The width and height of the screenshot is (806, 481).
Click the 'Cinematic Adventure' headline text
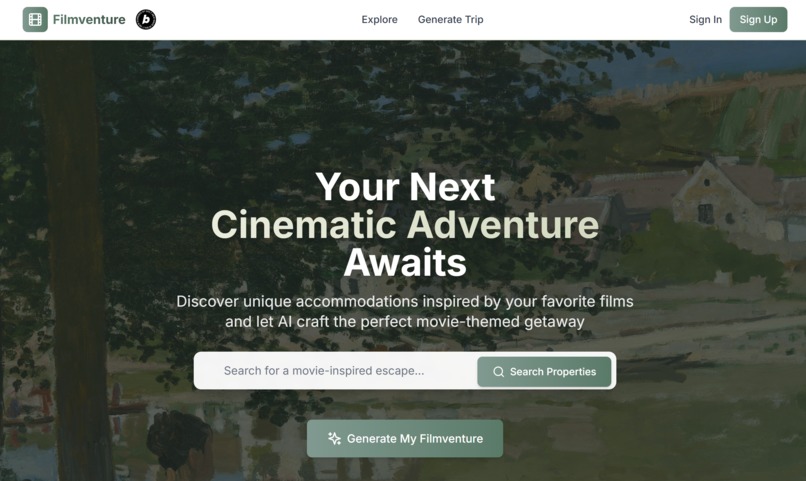(405, 225)
